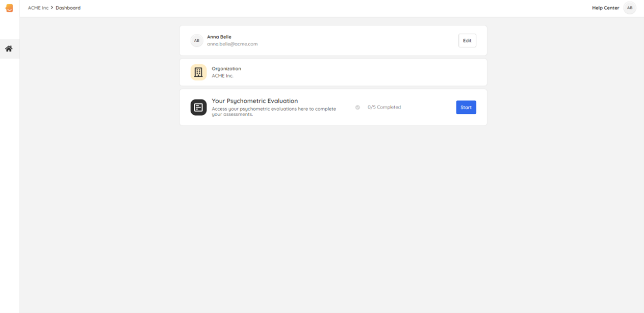Click the anna.belle@acme.com email text

click(232, 44)
